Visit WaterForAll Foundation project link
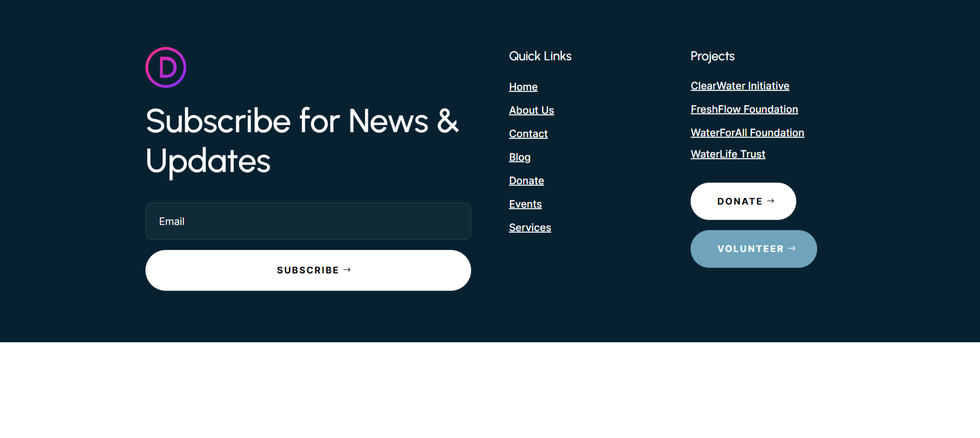This screenshot has width=980, height=438. pyautogui.click(x=747, y=133)
